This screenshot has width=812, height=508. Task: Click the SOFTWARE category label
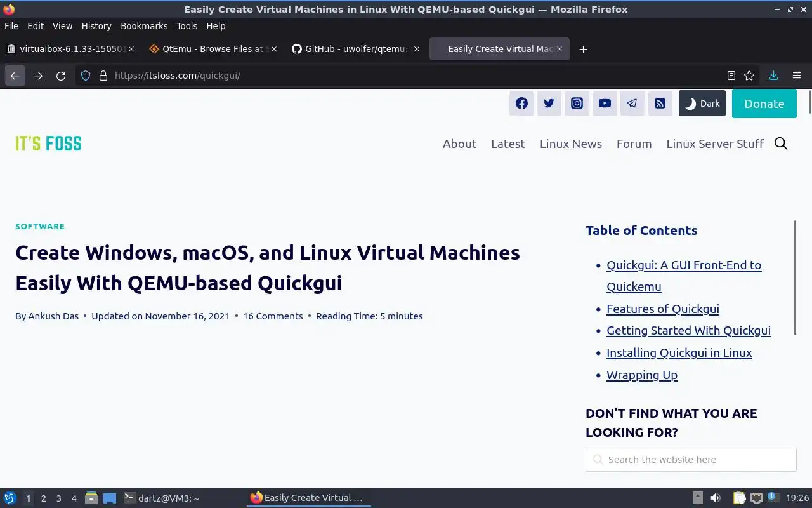tap(40, 226)
